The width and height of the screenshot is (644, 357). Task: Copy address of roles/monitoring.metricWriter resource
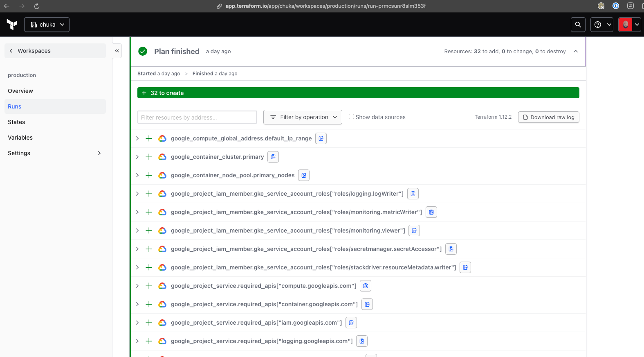[431, 212]
